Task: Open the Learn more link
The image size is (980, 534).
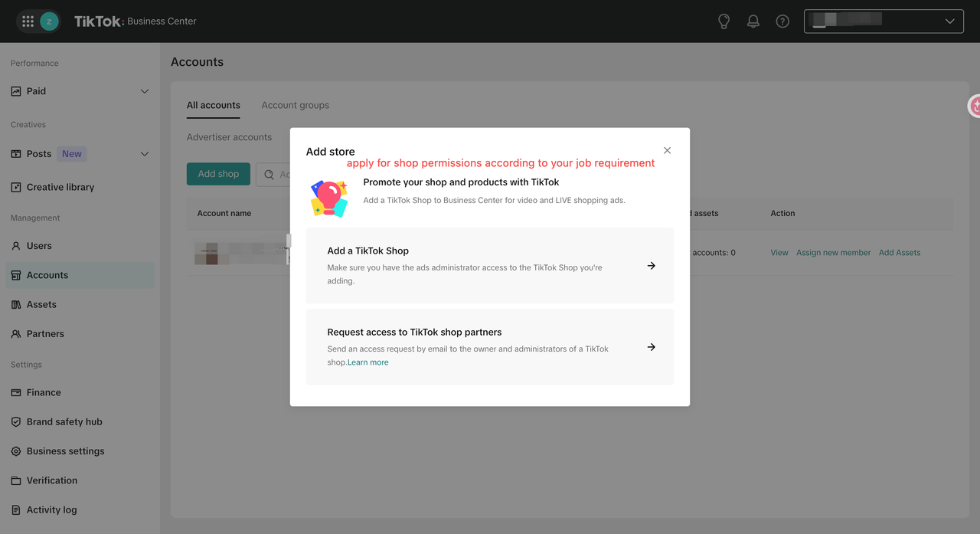Action: click(368, 362)
